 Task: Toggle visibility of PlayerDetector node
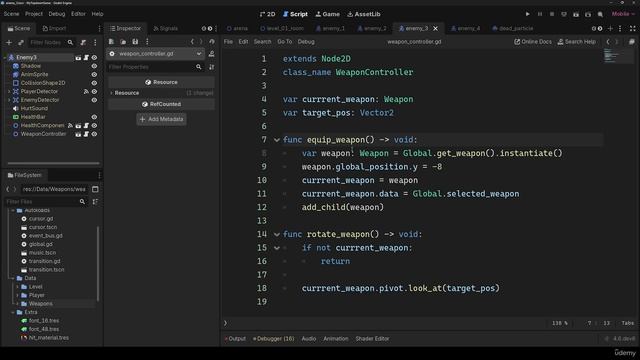click(94, 91)
